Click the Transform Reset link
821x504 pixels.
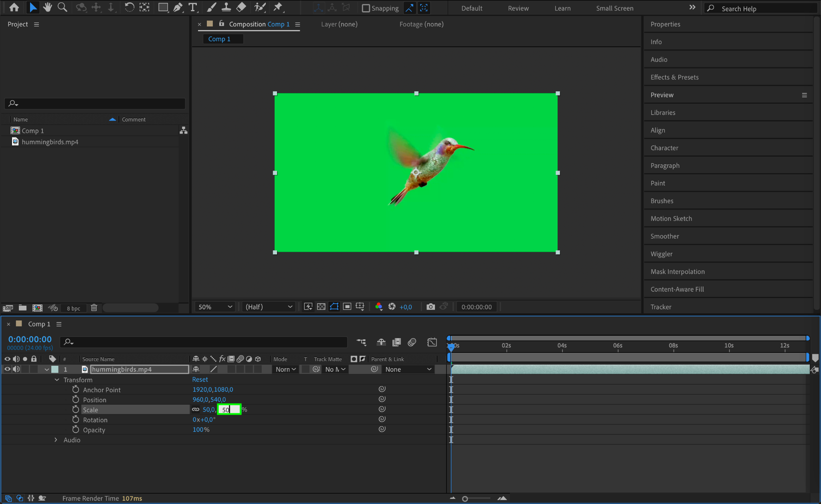tap(200, 379)
